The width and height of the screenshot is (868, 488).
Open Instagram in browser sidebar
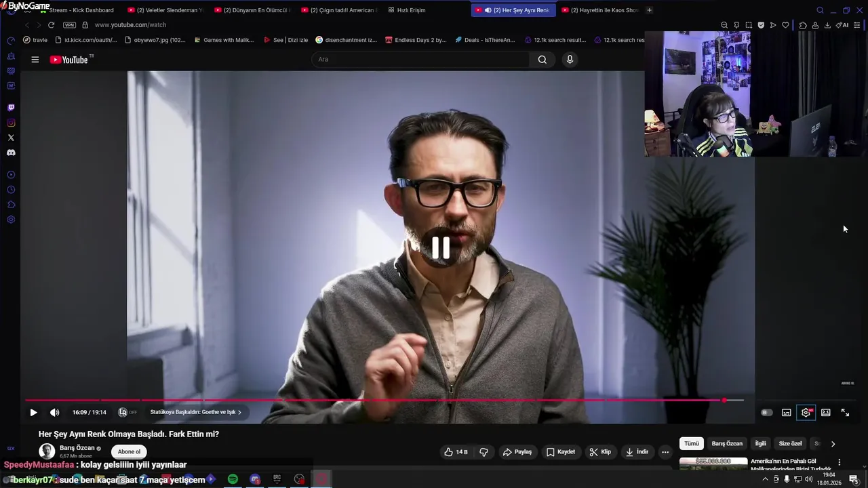click(x=11, y=123)
